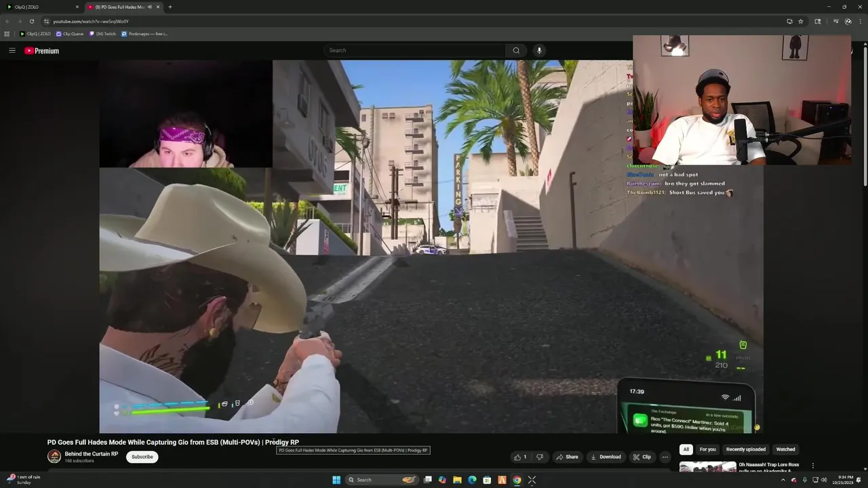The height and width of the screenshot is (488, 868).
Task: Open File Explorer from taskbar
Action: (x=457, y=480)
